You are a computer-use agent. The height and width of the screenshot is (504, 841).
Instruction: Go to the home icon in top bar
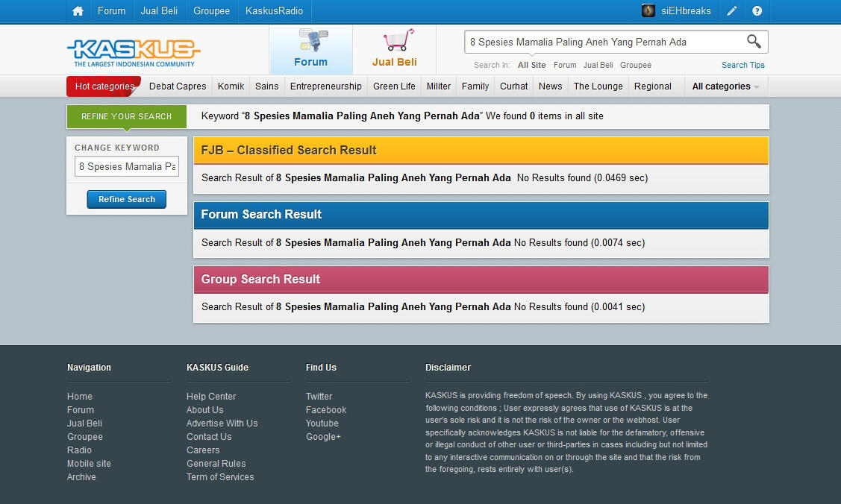tap(78, 10)
